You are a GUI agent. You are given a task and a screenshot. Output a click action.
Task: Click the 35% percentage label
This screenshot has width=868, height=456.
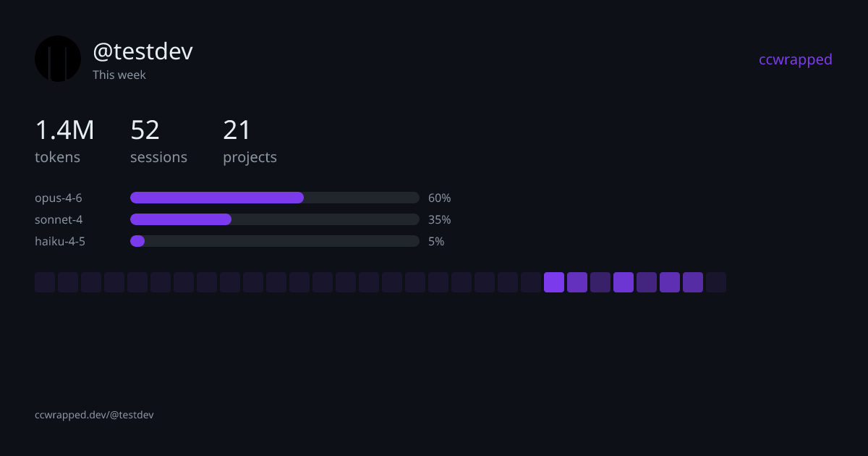[x=439, y=219]
